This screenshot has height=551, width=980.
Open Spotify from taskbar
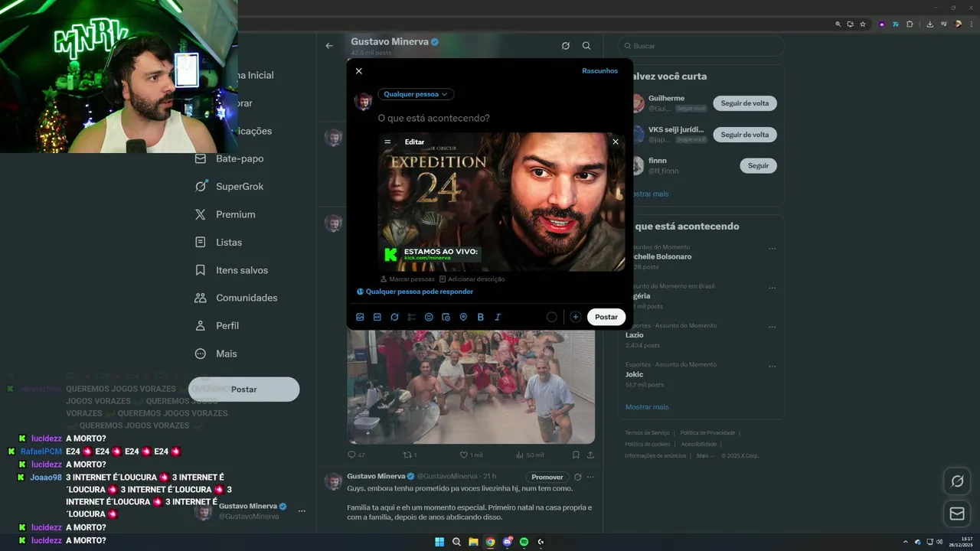[524, 542]
